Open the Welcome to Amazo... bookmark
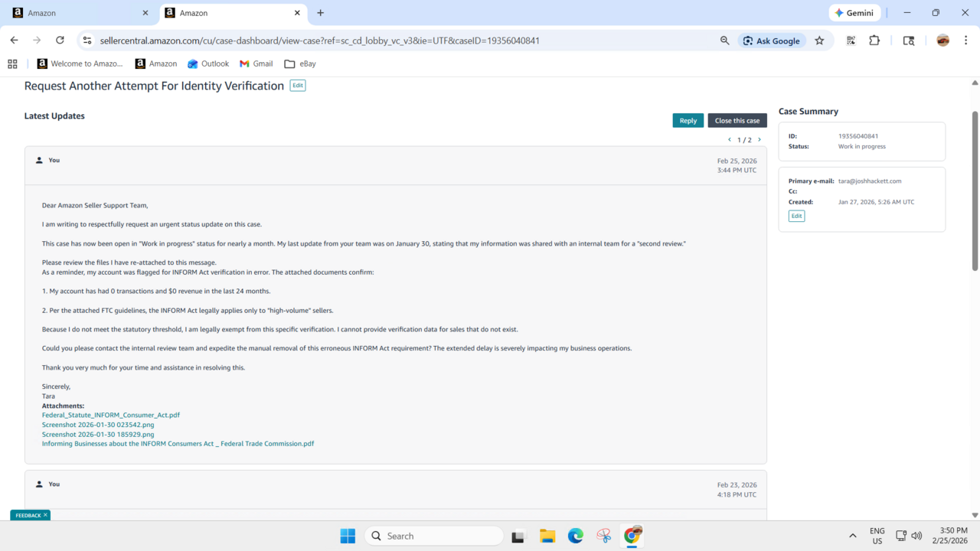980x551 pixels. (x=80, y=64)
